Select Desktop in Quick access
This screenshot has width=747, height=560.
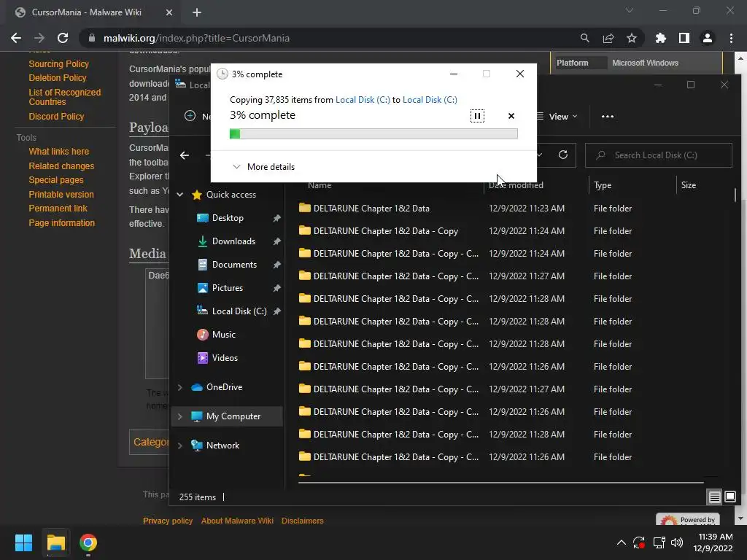tap(228, 217)
